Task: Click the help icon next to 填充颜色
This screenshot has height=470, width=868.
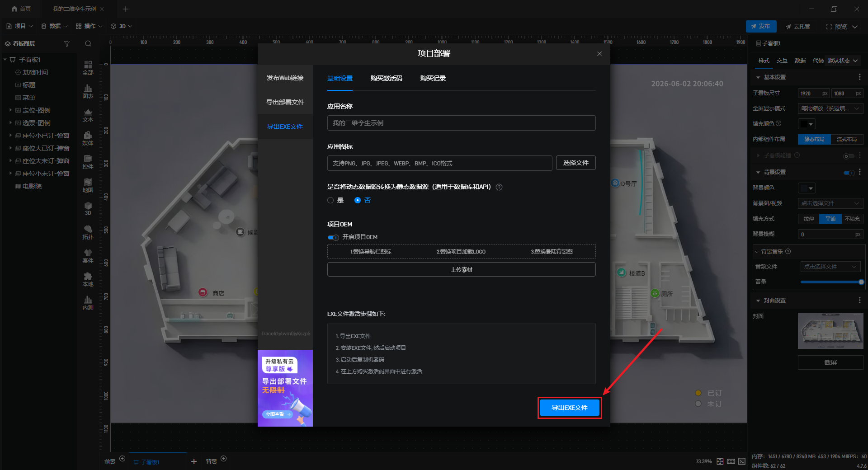Action: tap(778, 123)
